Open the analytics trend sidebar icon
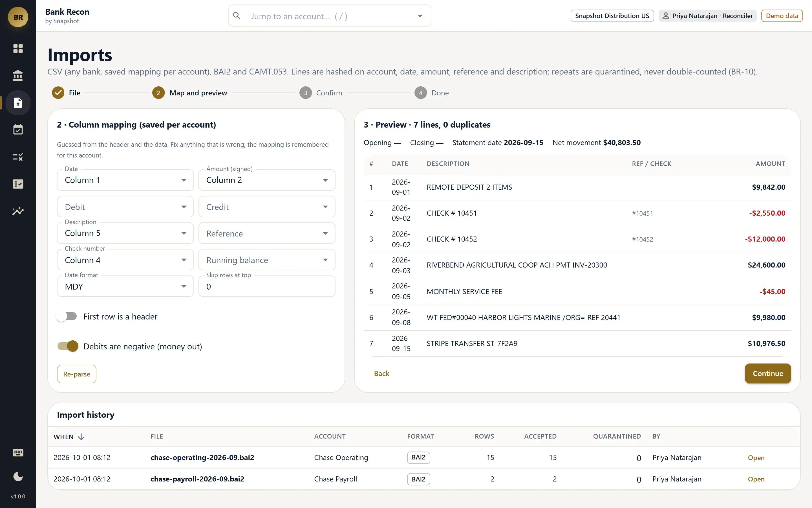The image size is (812, 508). (18, 211)
